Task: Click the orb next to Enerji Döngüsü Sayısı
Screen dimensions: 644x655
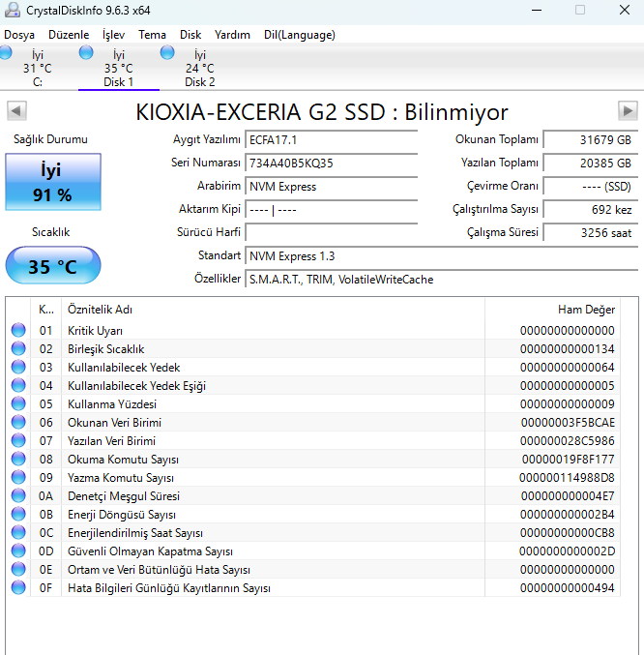Action: (x=18, y=515)
